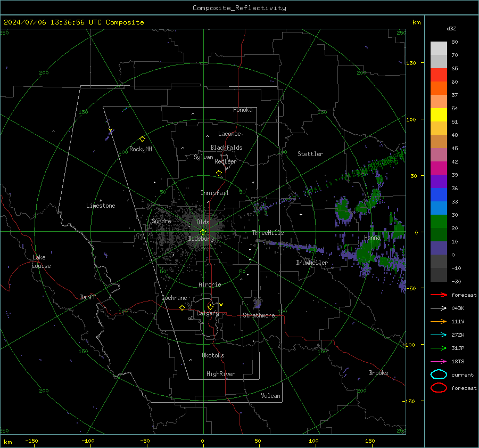Click the yellow diamond marker above RockyMH
This screenshot has height=448, width=479.
142,139
